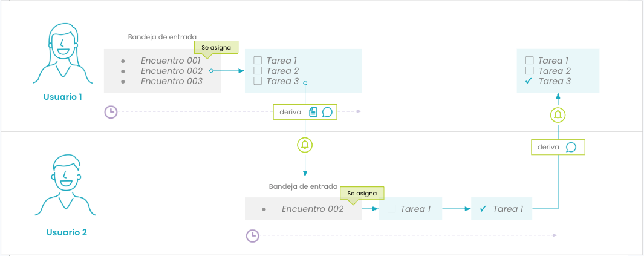Click the Se asigna label in Usuario 2's row

click(x=362, y=194)
